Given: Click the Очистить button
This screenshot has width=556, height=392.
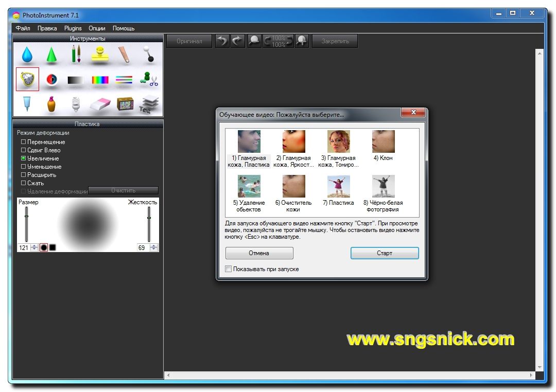Looking at the screenshot, I should (124, 190).
